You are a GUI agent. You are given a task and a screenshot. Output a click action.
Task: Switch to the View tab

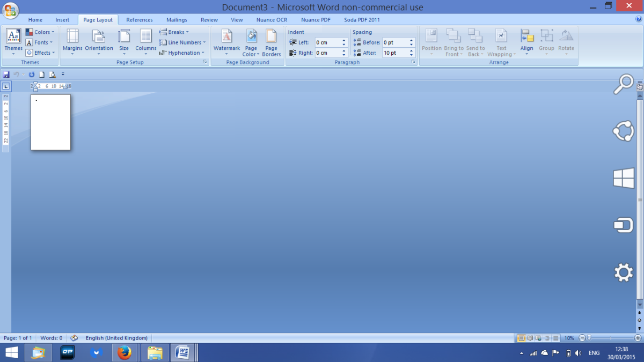[x=237, y=20]
